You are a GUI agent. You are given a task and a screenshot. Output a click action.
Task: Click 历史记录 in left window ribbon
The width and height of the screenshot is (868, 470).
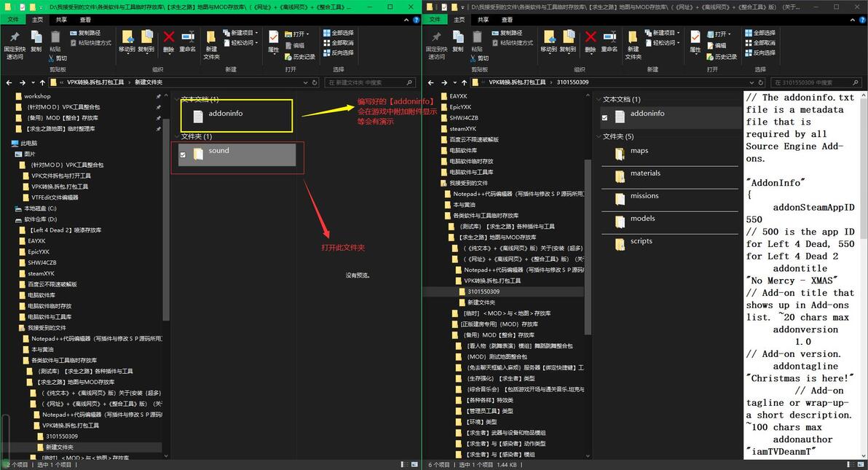[x=299, y=57]
